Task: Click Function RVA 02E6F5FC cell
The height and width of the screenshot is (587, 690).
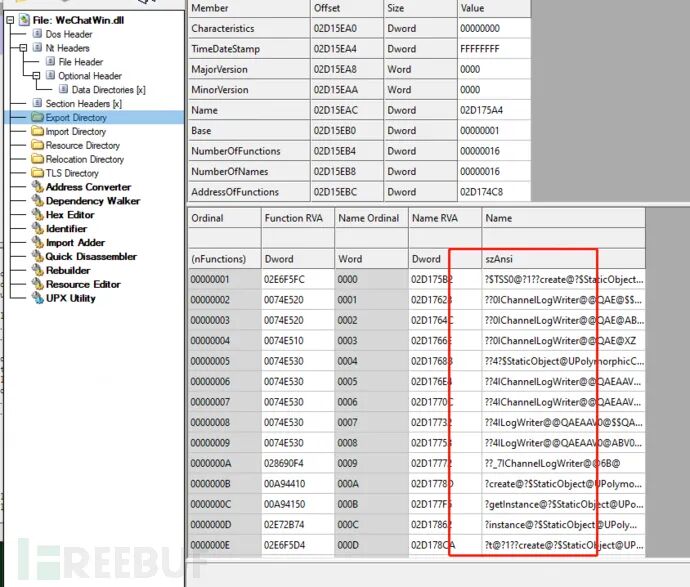Action: 297,279
